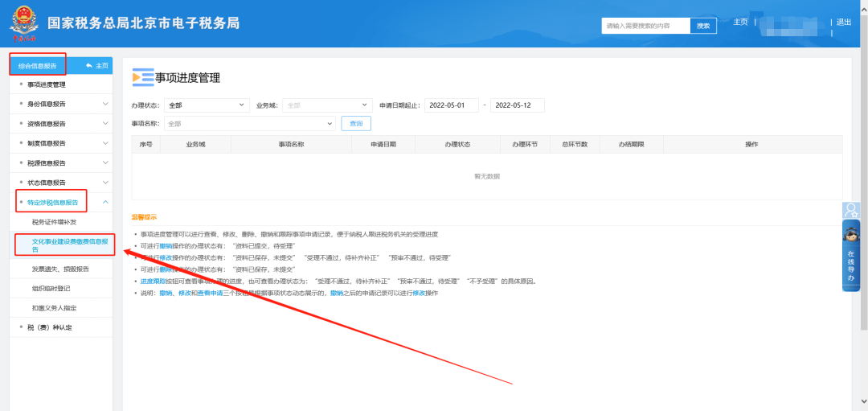Expand the 资格信息报告 sidebar section
Screen dimensions: 868x411
(x=105, y=124)
